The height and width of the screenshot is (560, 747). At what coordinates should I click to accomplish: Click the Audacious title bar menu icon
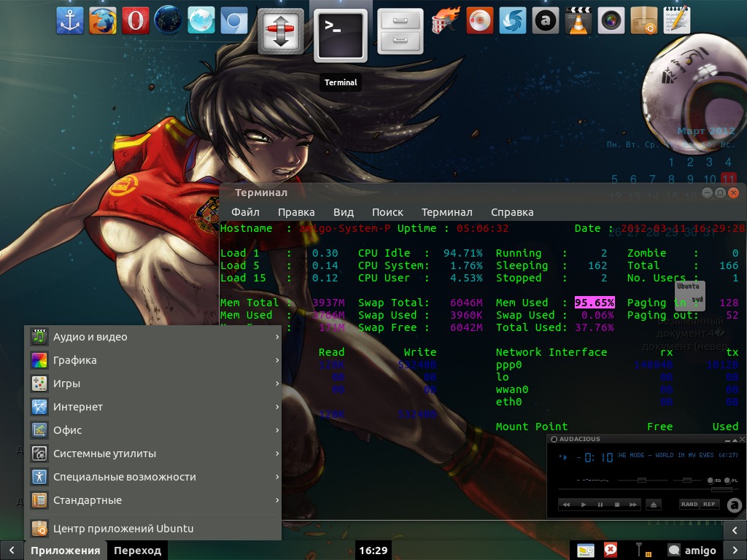(554, 439)
